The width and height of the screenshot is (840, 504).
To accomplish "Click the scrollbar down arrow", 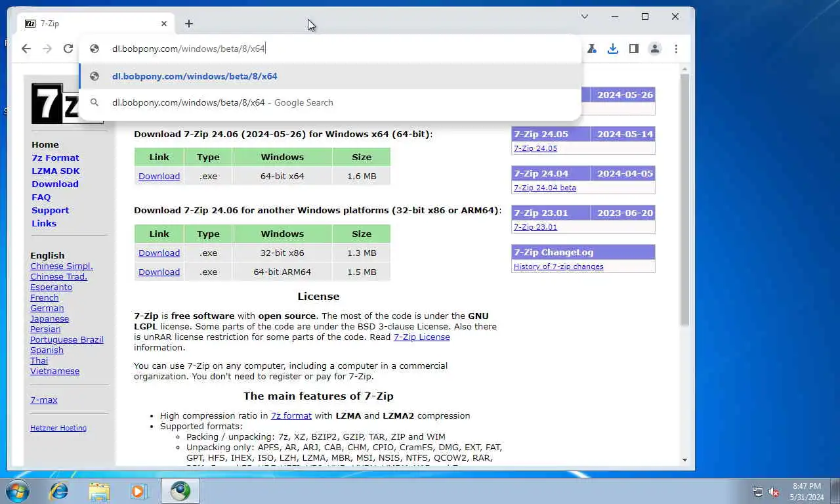I will (684, 460).
